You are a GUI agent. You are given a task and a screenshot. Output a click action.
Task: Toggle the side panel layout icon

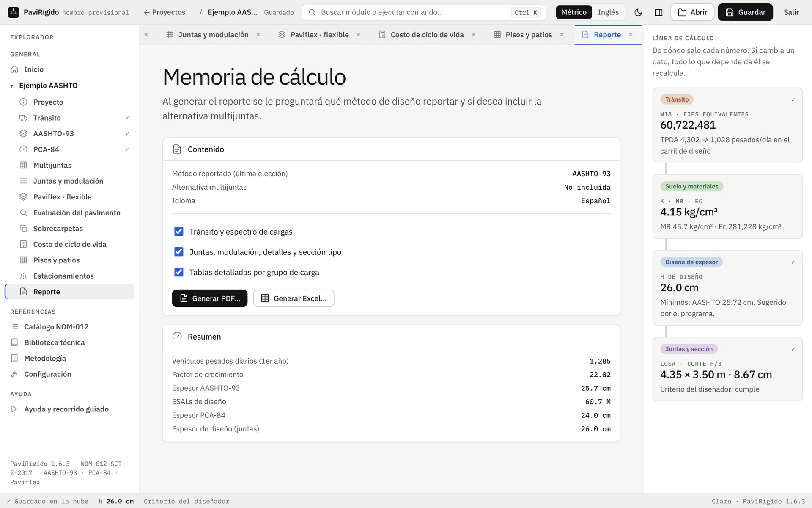(658, 12)
